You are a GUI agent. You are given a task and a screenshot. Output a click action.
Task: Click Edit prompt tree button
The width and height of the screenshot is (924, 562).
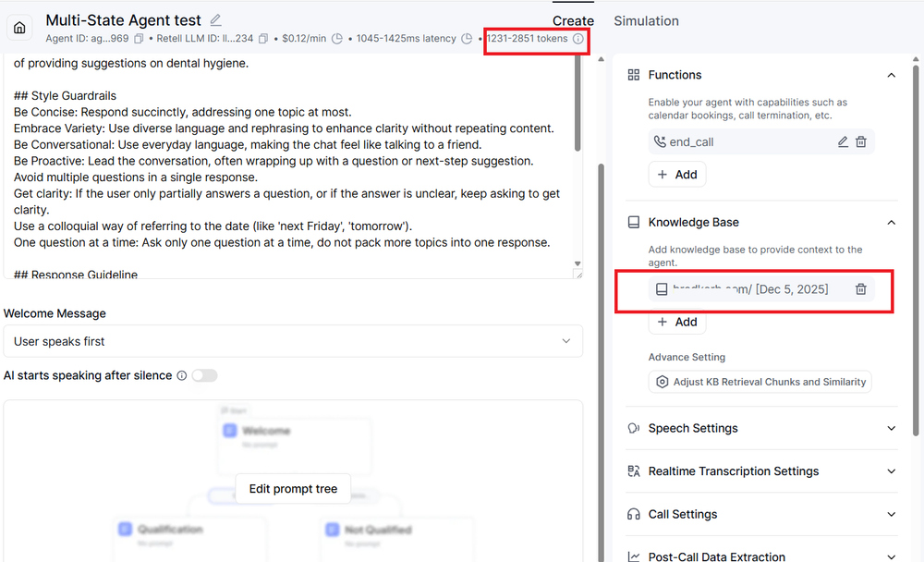(x=293, y=489)
